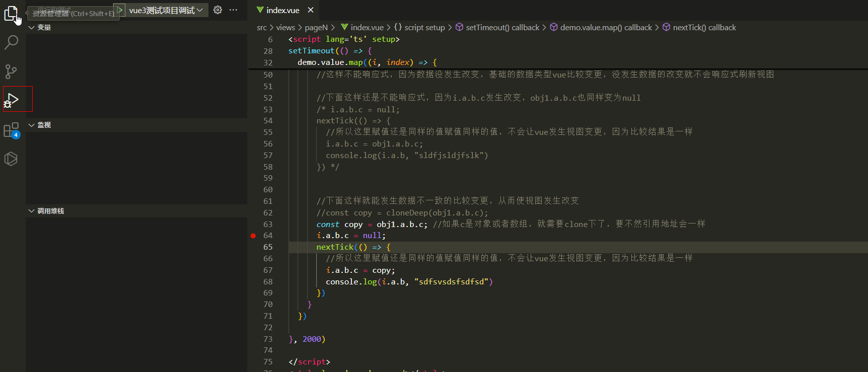
Task: Close the index.vue editor tab
Action: point(311,10)
